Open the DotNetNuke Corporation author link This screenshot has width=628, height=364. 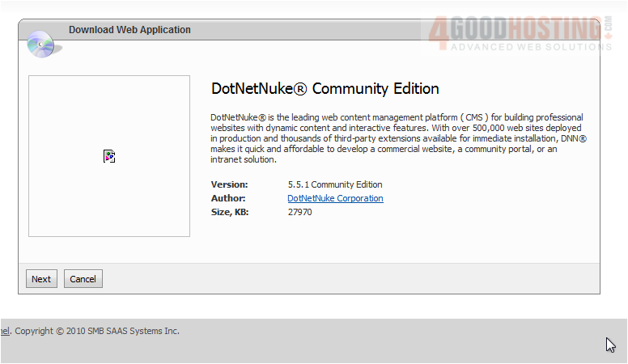tap(335, 198)
